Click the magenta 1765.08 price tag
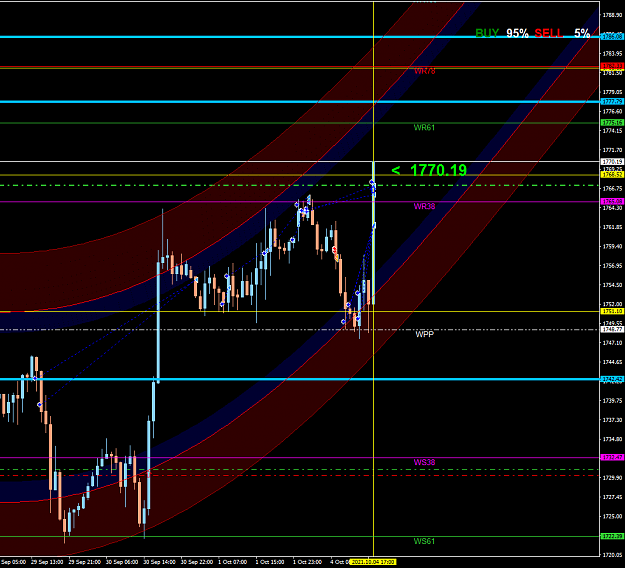 coord(612,202)
